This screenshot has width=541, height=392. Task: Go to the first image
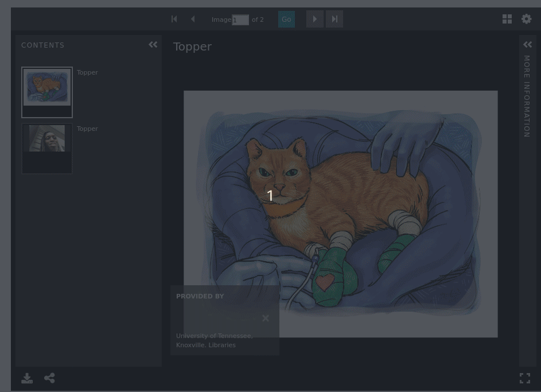pyautogui.click(x=174, y=19)
